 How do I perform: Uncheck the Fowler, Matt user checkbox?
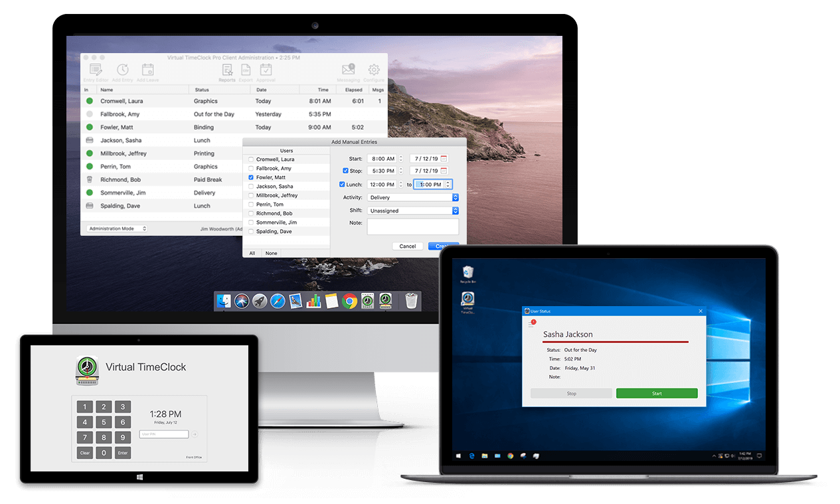coord(250,177)
